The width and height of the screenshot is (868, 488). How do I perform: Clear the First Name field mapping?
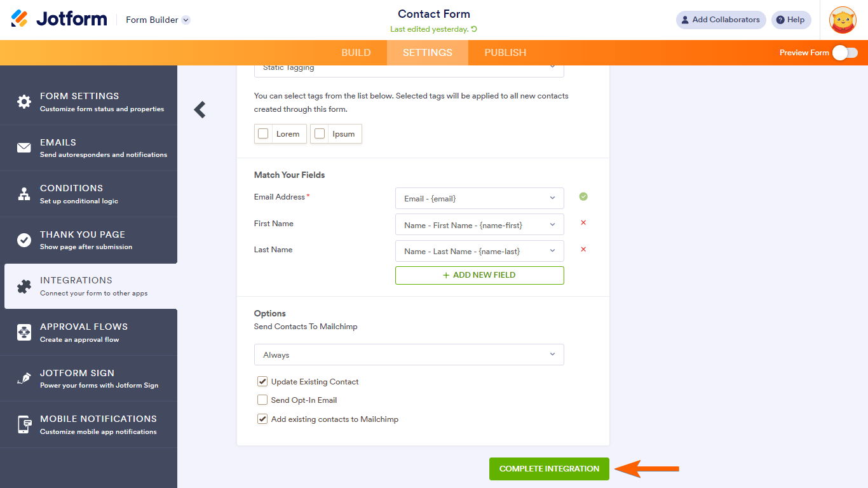tap(583, 223)
